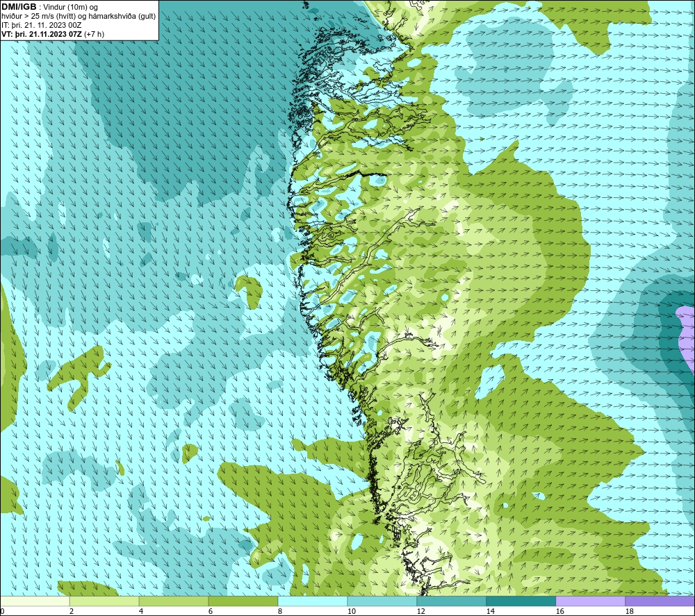Pick the 2–4 m/s light green swatch
The width and height of the screenshot is (695, 616).
[x=104, y=601]
